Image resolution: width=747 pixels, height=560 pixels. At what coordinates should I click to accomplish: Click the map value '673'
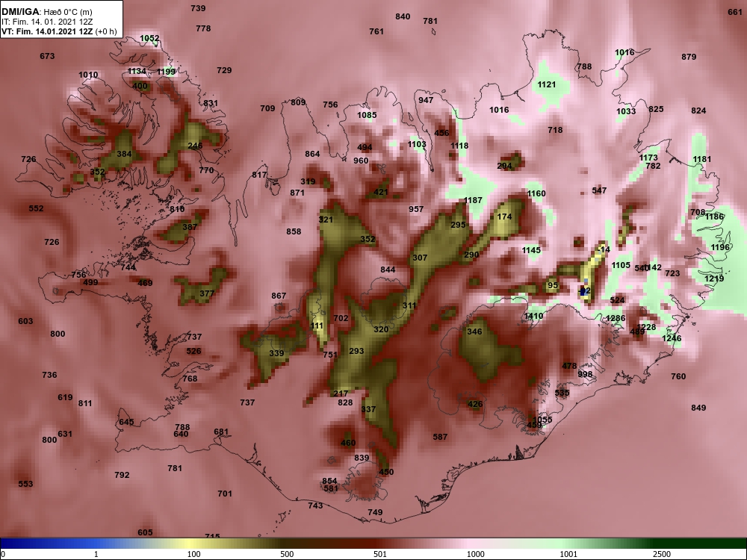47,56
